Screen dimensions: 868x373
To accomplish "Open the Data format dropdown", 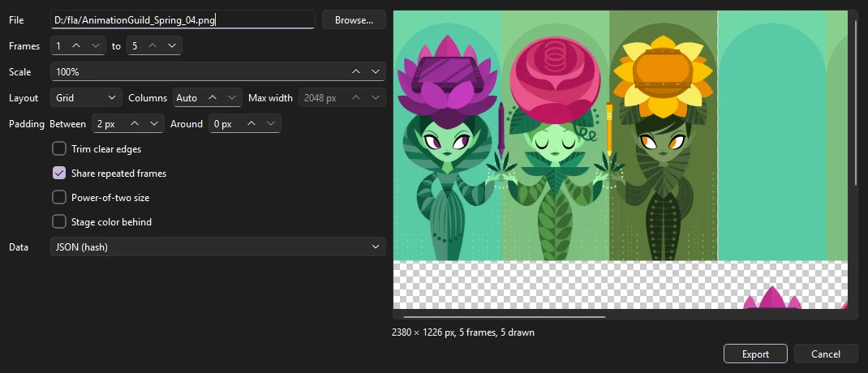I will pos(218,247).
